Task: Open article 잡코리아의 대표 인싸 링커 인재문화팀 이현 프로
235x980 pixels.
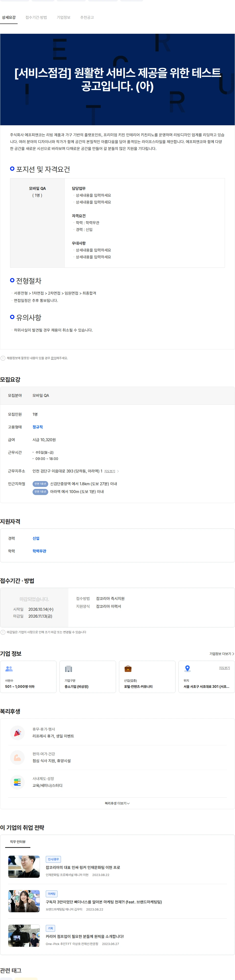Action: pyautogui.click(x=83, y=867)
